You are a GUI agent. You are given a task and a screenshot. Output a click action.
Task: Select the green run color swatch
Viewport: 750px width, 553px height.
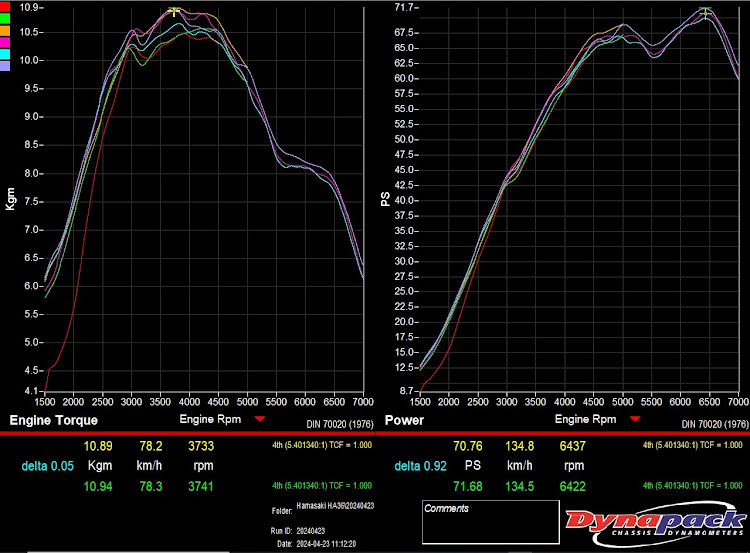(x=5, y=19)
